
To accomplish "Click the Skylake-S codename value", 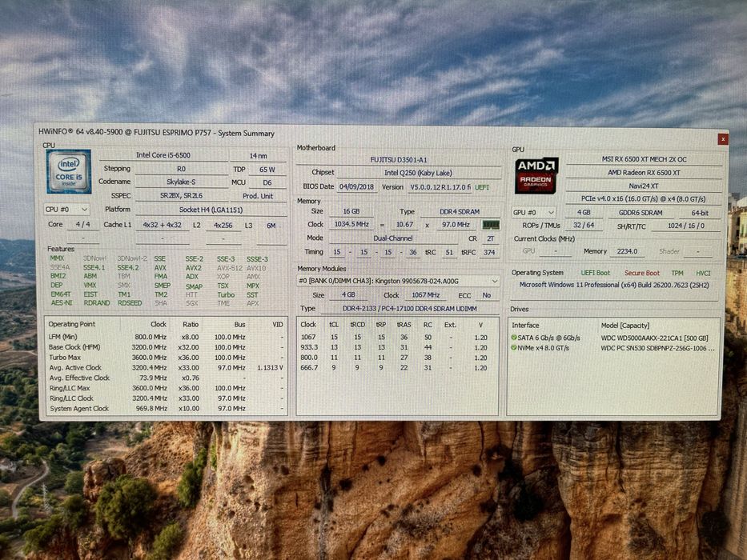I will 181,182.
